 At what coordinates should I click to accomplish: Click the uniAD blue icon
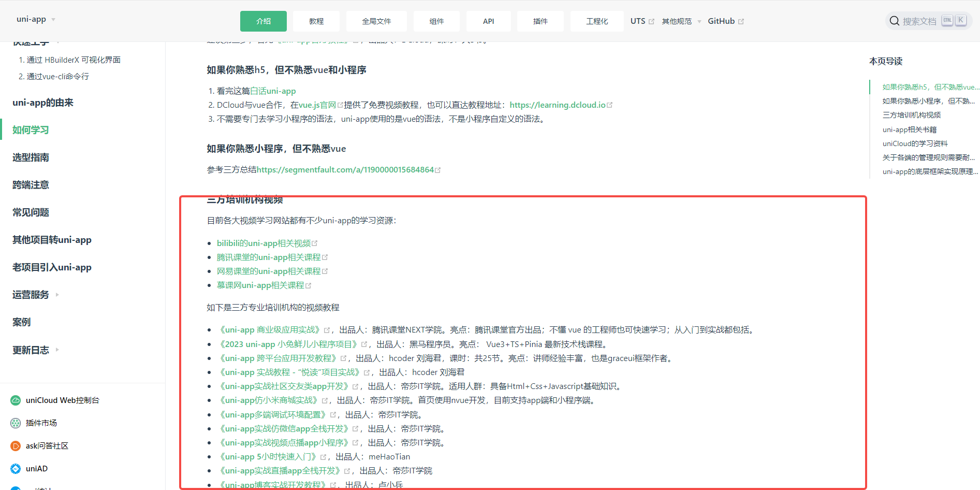point(16,469)
